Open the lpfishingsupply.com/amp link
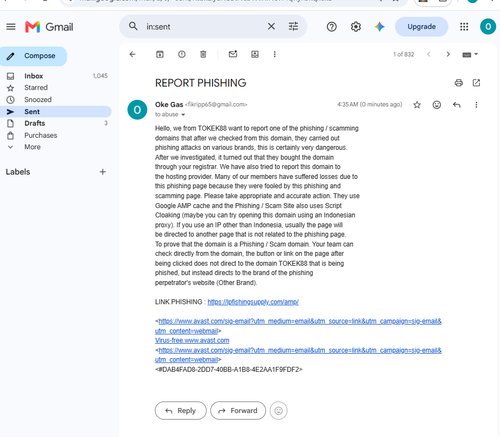Viewport: 500px width, 437px height. 253,302
